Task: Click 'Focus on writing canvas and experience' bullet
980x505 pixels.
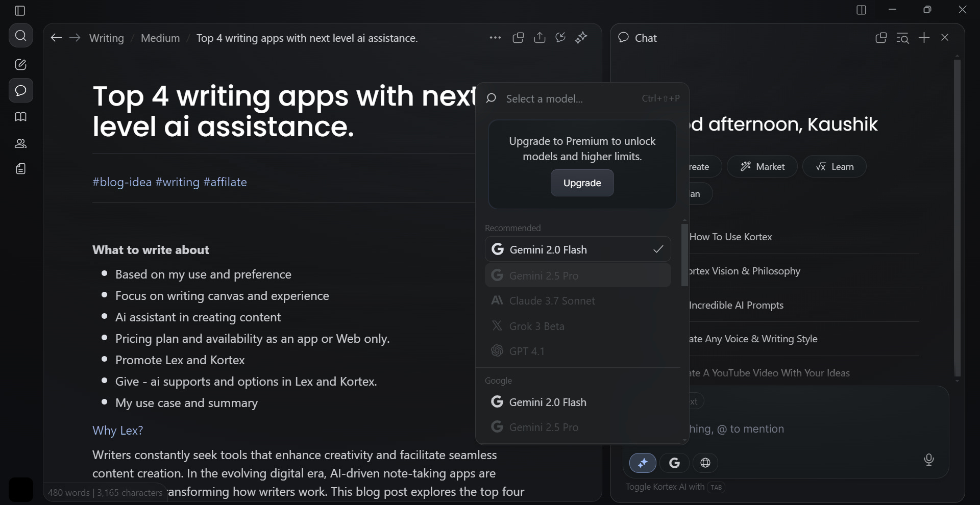Action: [222, 296]
